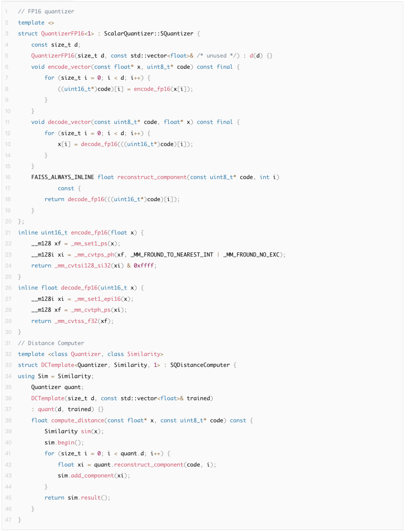The width and height of the screenshot is (406, 532).
Task: Click DCTemplate struct name on line 33
Action: click(58, 365)
